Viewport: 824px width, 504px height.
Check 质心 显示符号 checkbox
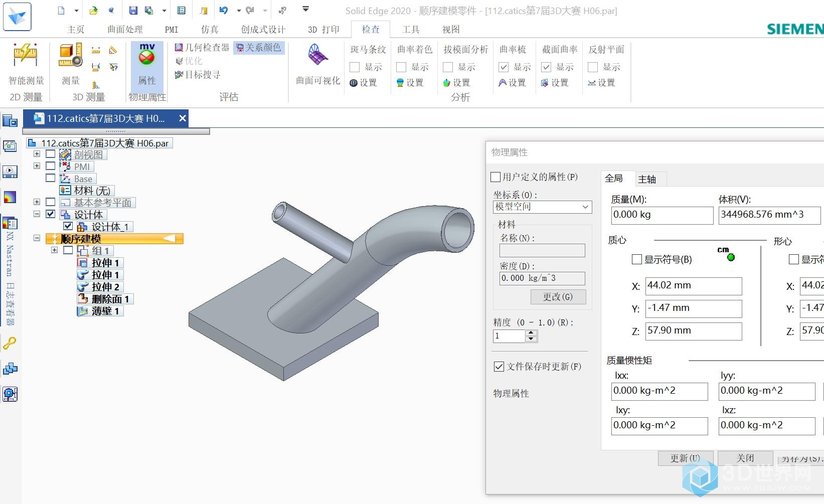coord(637,259)
